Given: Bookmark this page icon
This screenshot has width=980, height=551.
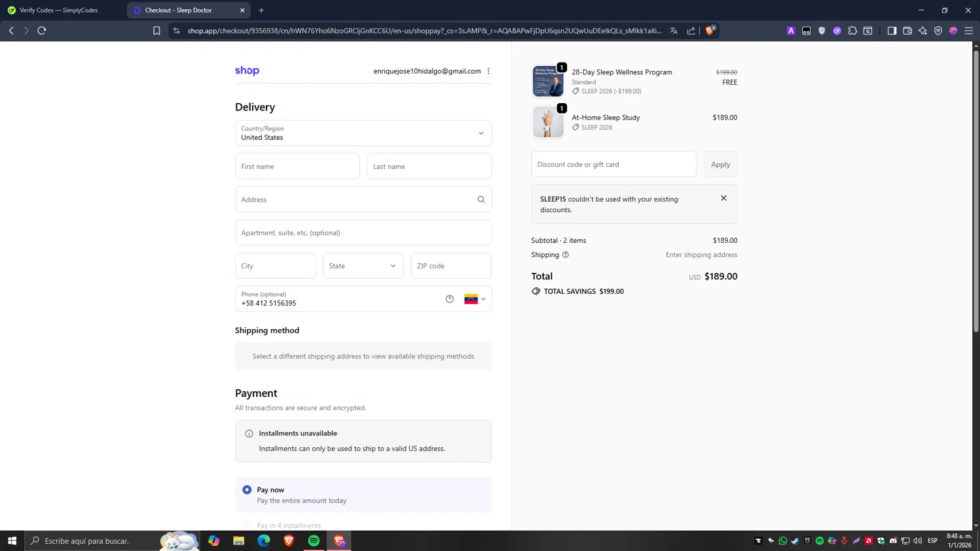Looking at the screenshot, I should (157, 31).
